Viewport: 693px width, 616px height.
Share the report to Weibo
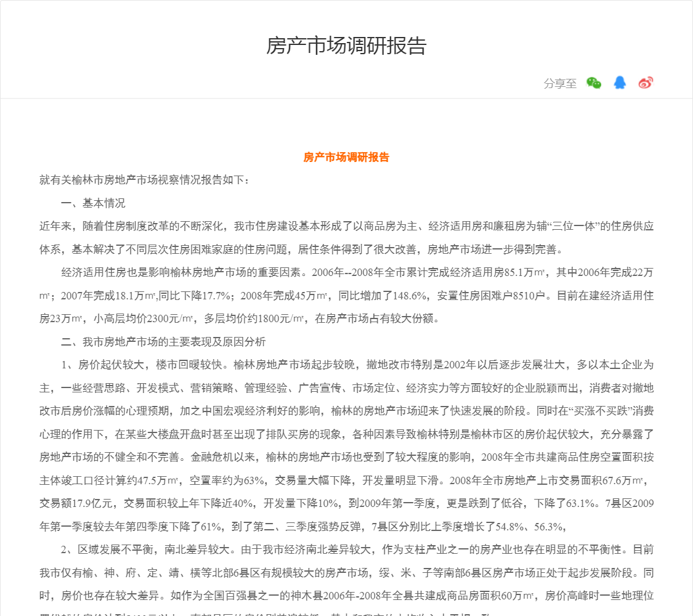[x=646, y=83]
